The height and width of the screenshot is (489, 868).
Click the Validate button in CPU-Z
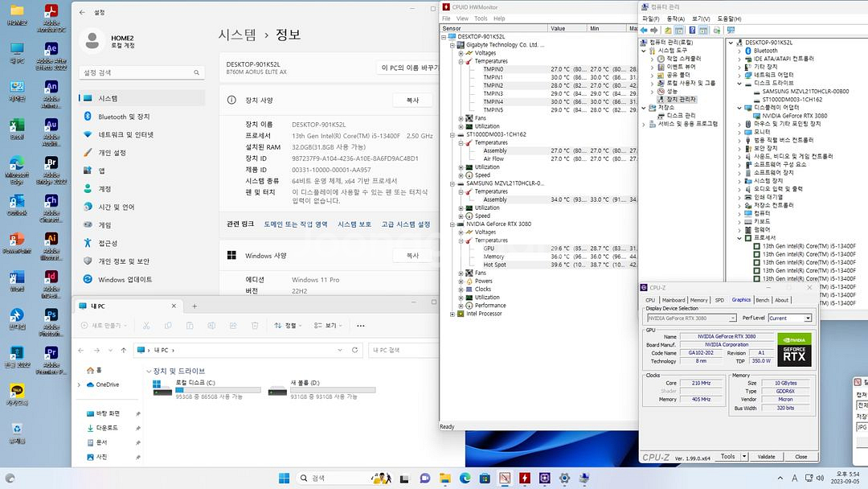(x=766, y=457)
